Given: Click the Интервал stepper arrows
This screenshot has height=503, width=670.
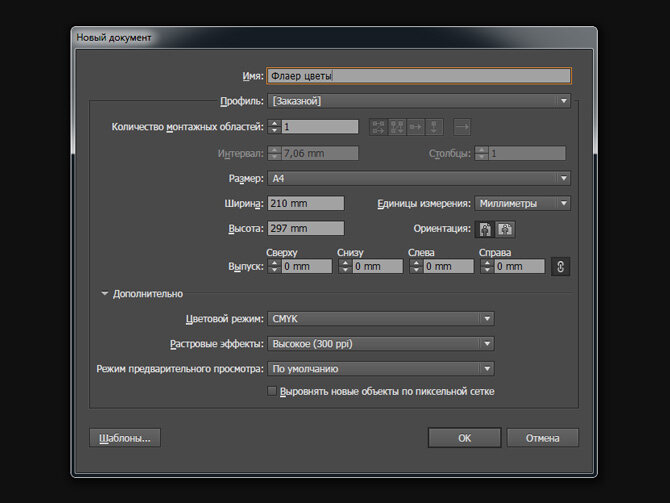Looking at the screenshot, I should pyautogui.click(x=274, y=153).
